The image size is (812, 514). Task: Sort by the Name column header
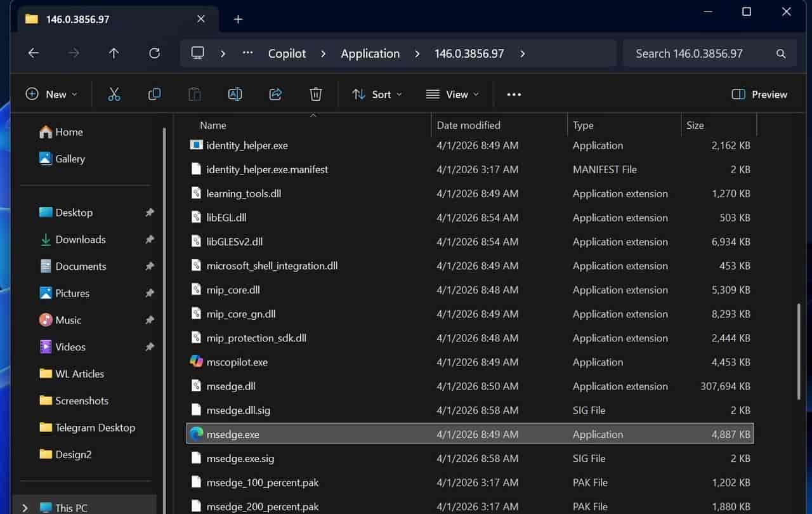pyautogui.click(x=213, y=125)
